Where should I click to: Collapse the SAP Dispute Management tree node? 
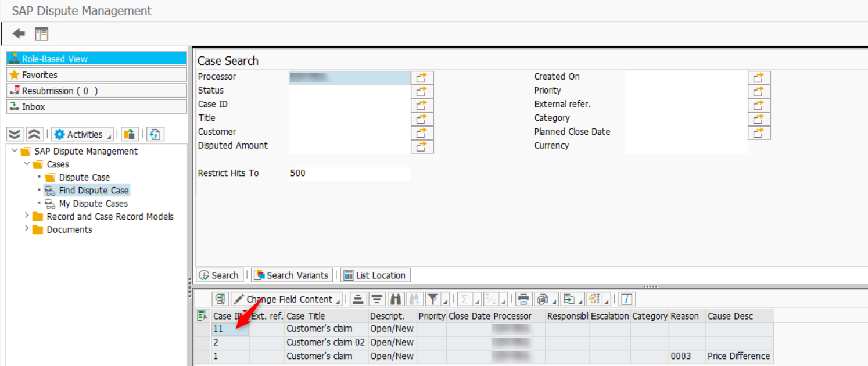pos(15,151)
